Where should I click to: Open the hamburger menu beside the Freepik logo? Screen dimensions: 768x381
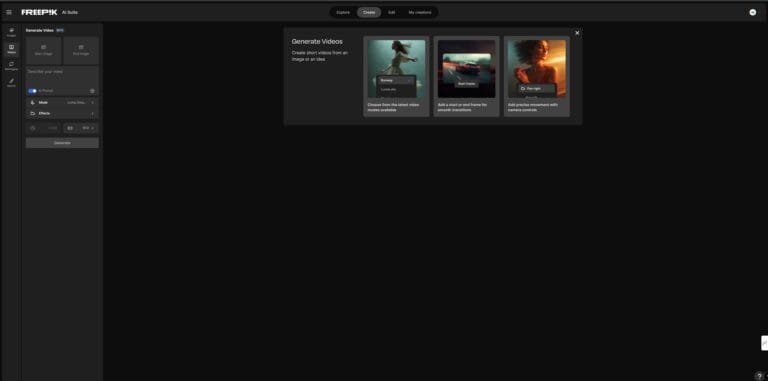tap(9, 12)
